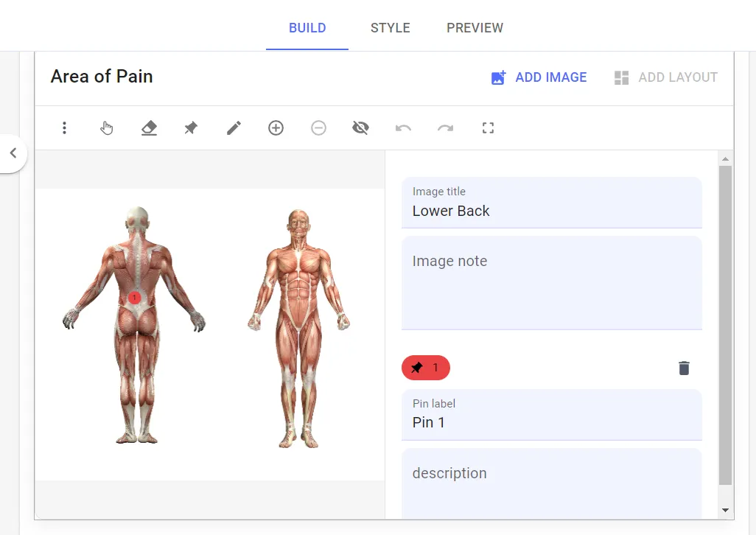The height and width of the screenshot is (535, 756).
Task: Click the zoom out minus icon
Action: point(318,127)
